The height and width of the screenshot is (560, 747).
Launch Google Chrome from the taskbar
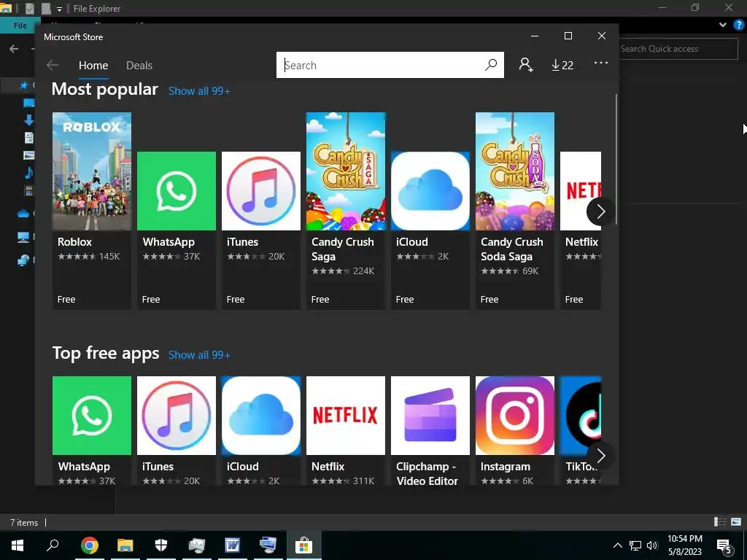(90, 545)
